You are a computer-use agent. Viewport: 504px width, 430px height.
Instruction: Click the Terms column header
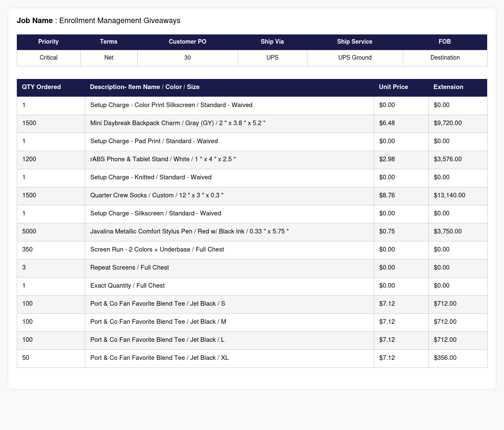coord(109,42)
